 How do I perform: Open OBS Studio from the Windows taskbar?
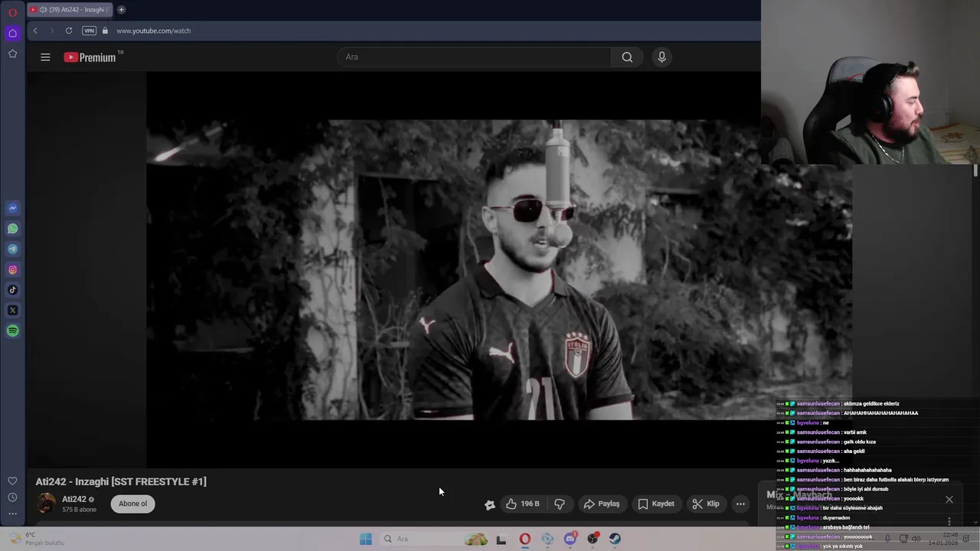593,539
